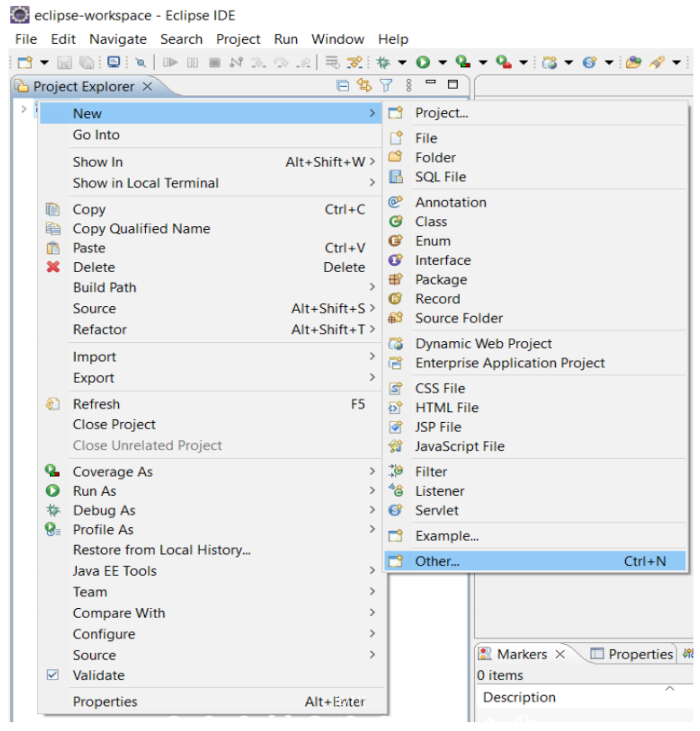Open the Navigate menu

118,39
